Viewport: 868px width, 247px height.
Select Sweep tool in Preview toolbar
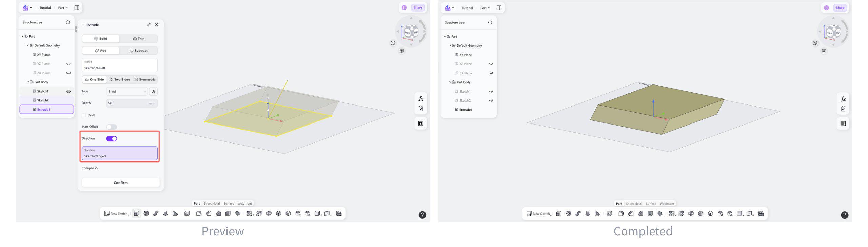pos(156,213)
